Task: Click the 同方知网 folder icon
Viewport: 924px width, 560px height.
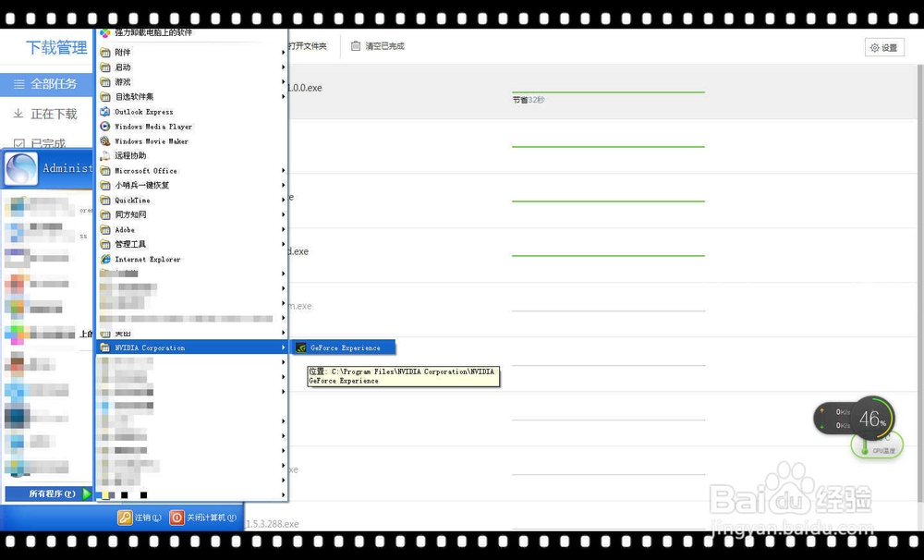Action: (105, 214)
